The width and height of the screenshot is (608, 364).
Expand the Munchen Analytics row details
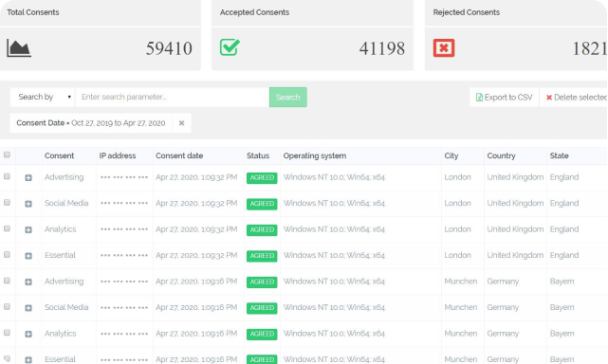[28, 335]
